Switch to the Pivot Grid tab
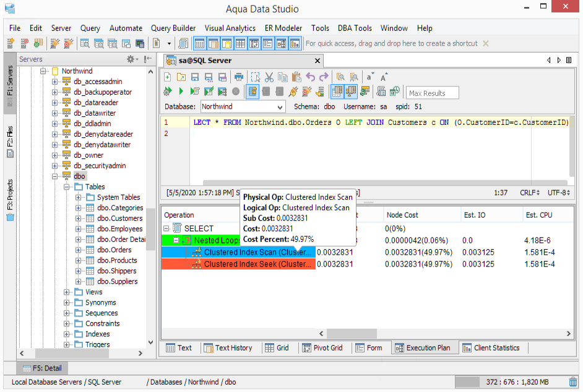 coord(322,347)
